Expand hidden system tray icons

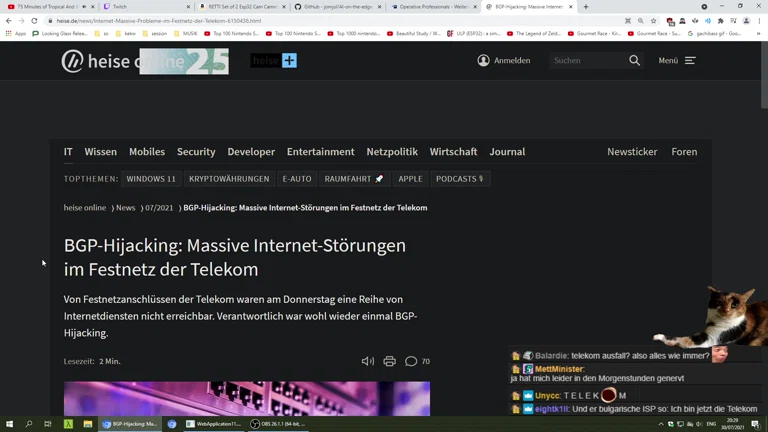[x=661, y=424]
